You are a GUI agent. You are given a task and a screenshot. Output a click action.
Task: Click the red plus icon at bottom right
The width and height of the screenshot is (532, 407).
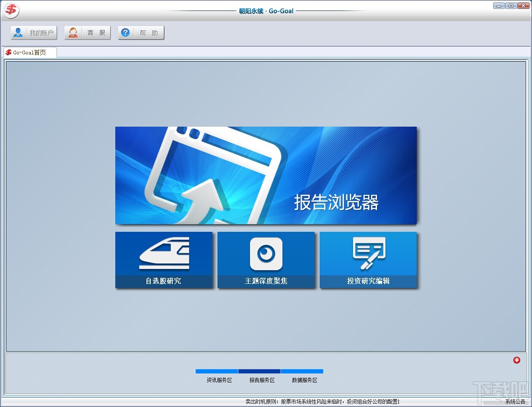517,360
